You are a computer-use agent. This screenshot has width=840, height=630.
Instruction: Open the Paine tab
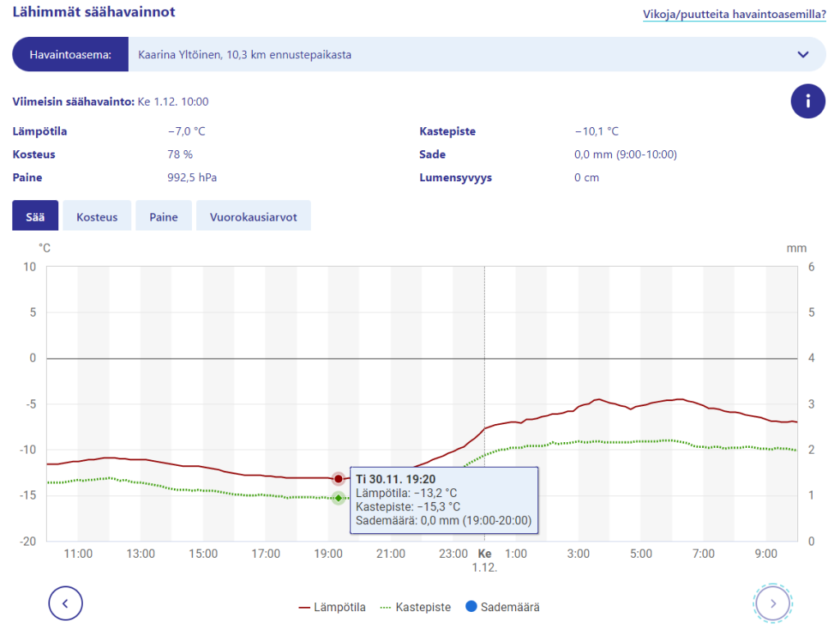point(163,217)
